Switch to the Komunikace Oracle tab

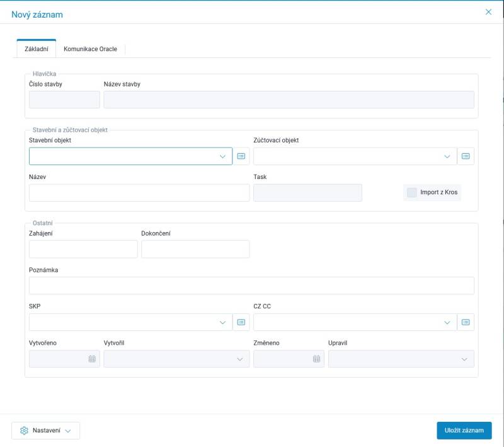coord(90,49)
